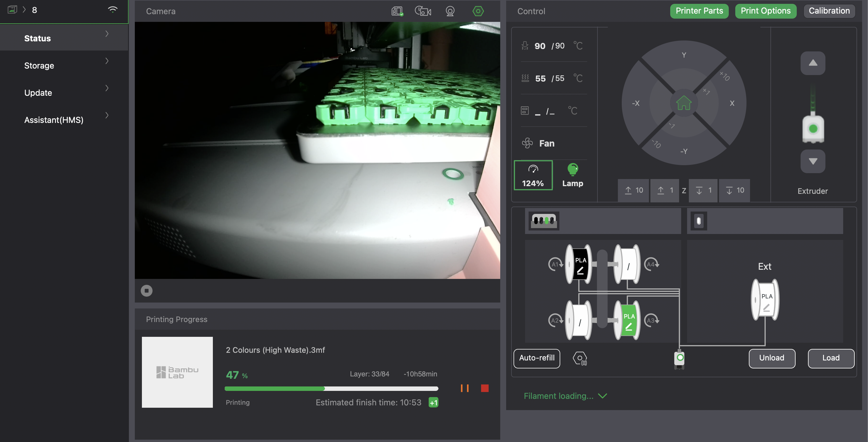Viewport: 868px width, 442px height.
Task: Click the Unload filament button
Action: coord(772,358)
